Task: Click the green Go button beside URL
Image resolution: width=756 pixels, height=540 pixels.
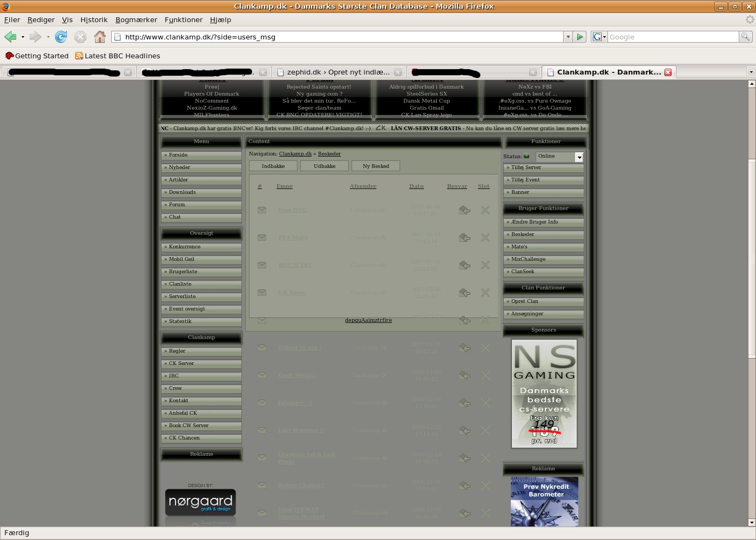Action: pyautogui.click(x=580, y=37)
